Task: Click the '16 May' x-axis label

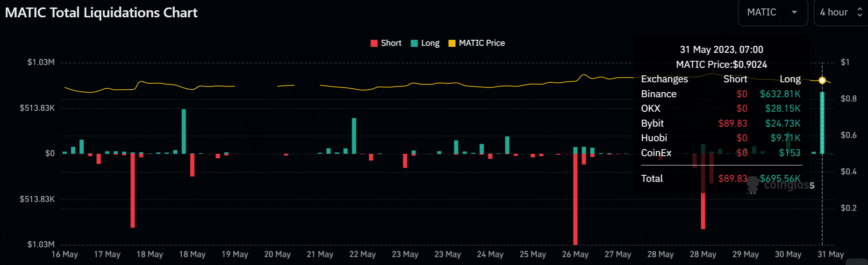Action: [x=65, y=254]
